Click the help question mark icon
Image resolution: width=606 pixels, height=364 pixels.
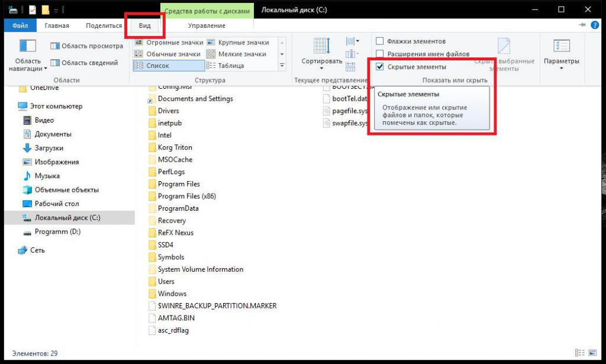coord(595,25)
